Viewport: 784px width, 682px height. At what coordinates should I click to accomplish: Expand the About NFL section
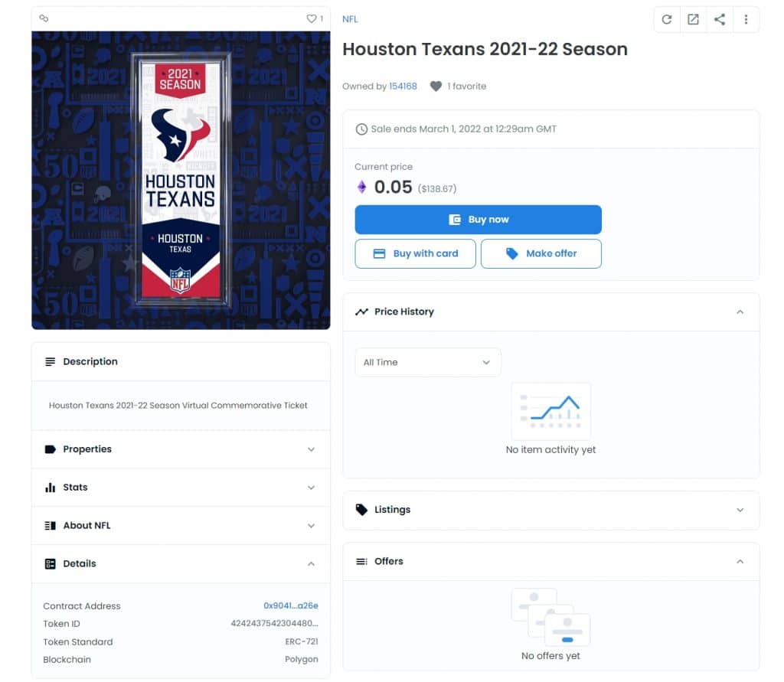(181, 526)
